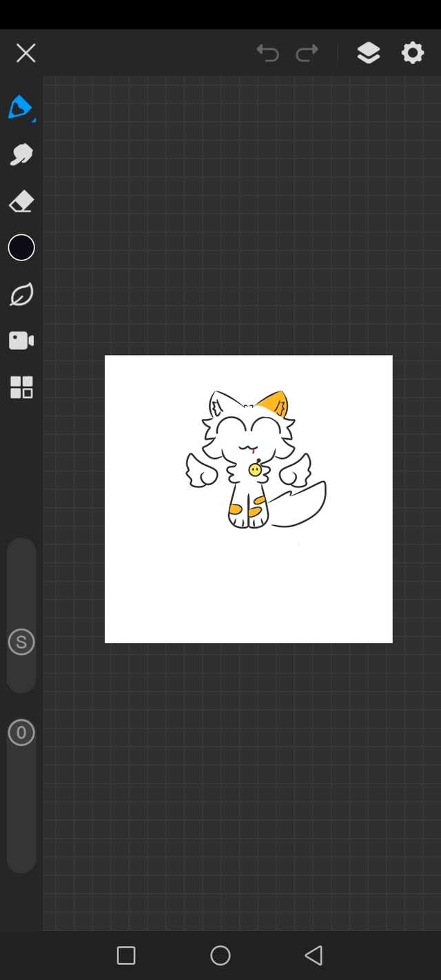
Task: Open the four-square grid menu icon
Action: (21, 387)
